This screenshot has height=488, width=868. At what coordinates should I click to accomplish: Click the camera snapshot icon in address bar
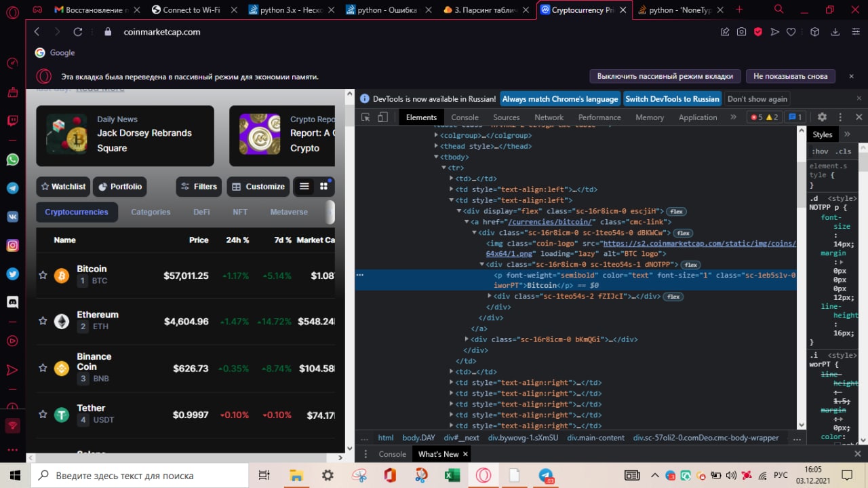[x=742, y=32]
